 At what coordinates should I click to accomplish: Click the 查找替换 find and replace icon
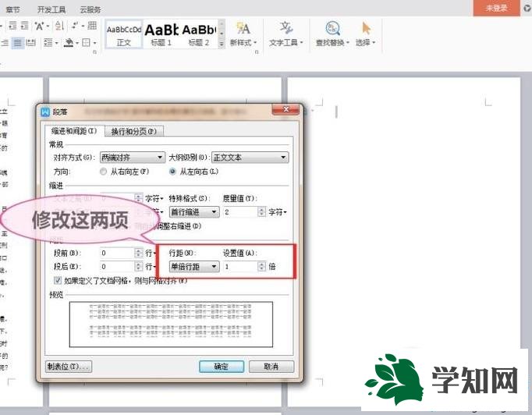click(332, 29)
